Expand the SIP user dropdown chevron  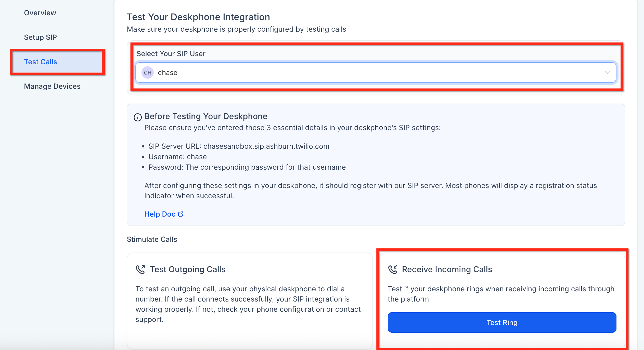pyautogui.click(x=607, y=73)
